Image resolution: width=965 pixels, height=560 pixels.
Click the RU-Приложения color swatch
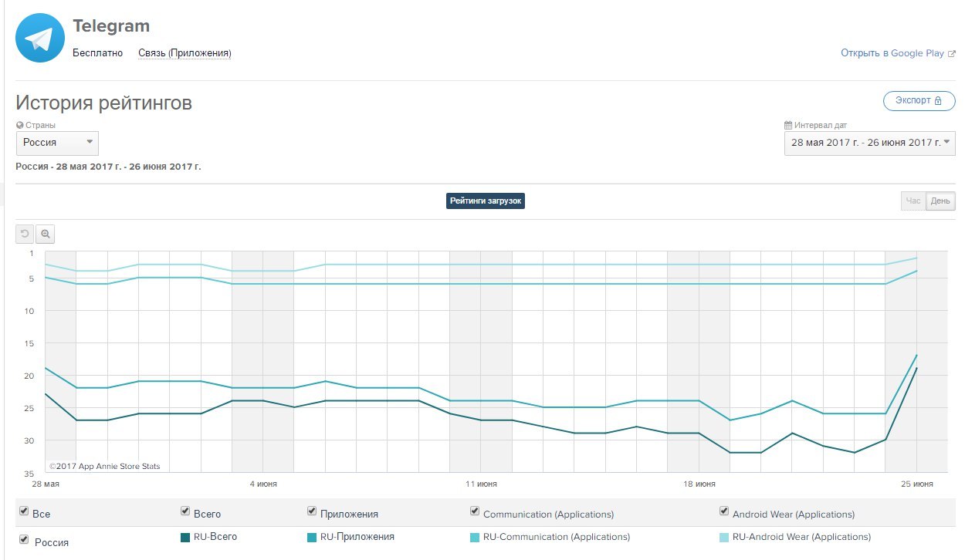tap(312, 538)
